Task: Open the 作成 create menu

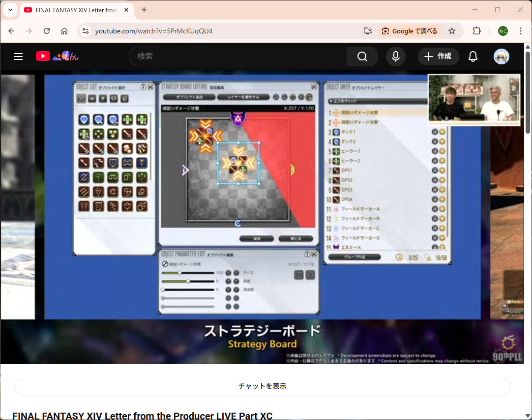Action: coord(438,56)
